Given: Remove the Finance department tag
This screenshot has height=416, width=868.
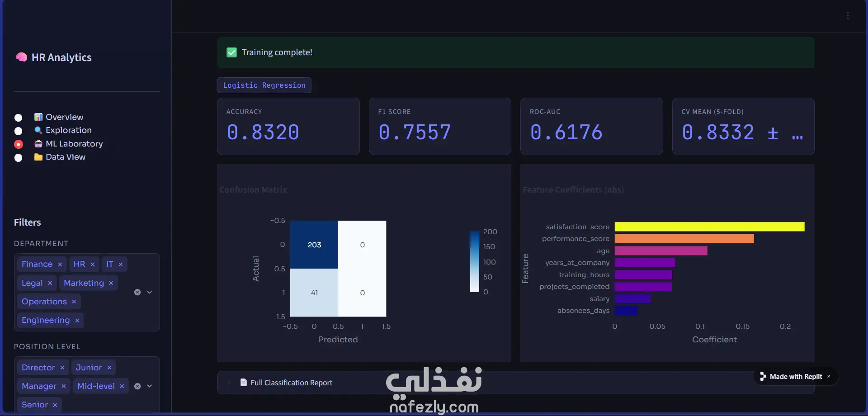Looking at the screenshot, I should coord(60,265).
